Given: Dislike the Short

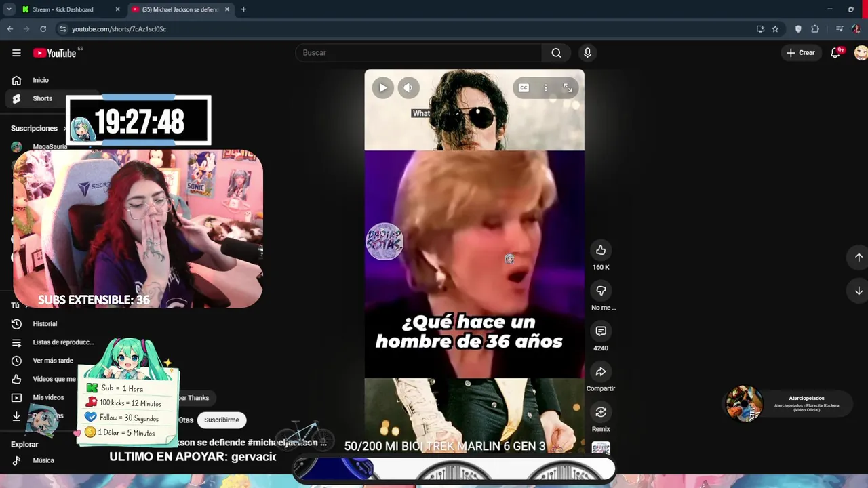Looking at the screenshot, I should pyautogui.click(x=601, y=291).
